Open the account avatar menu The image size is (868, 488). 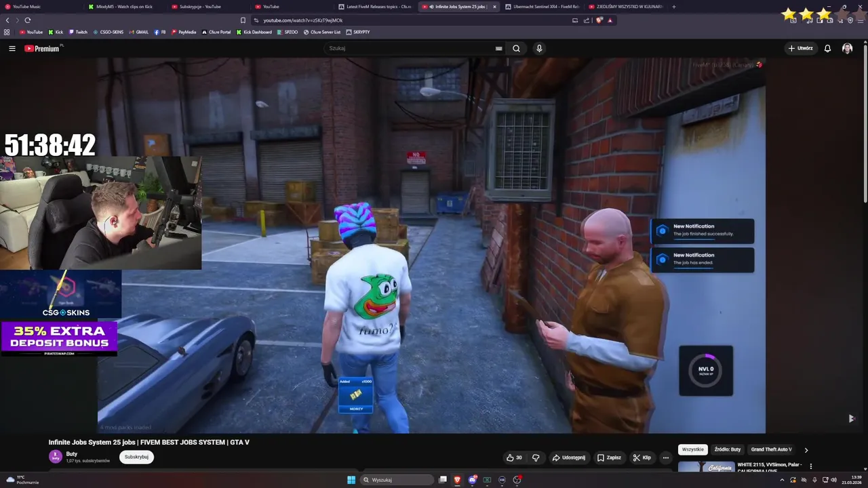847,48
